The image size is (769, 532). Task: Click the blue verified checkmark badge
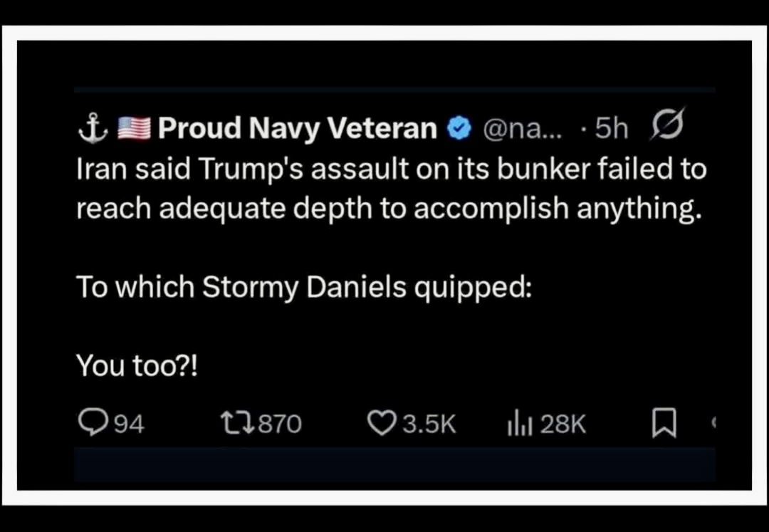tap(458, 129)
